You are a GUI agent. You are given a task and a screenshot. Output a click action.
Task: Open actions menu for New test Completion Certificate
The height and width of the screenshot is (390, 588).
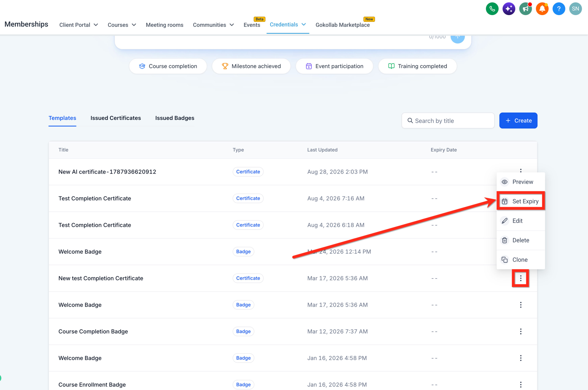click(521, 278)
